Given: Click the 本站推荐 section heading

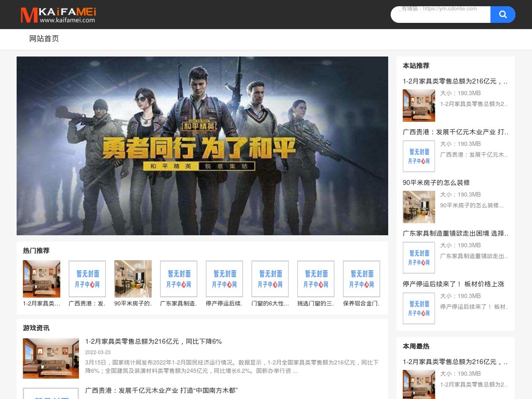Looking at the screenshot, I should [x=416, y=66].
